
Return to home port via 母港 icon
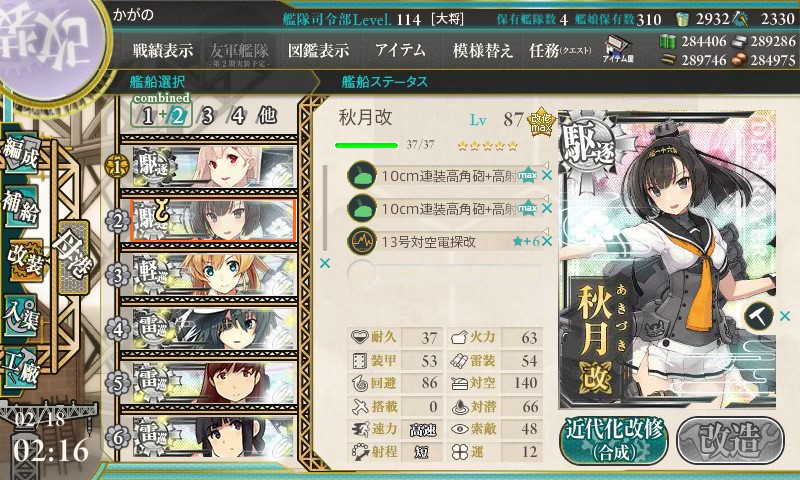(73, 257)
